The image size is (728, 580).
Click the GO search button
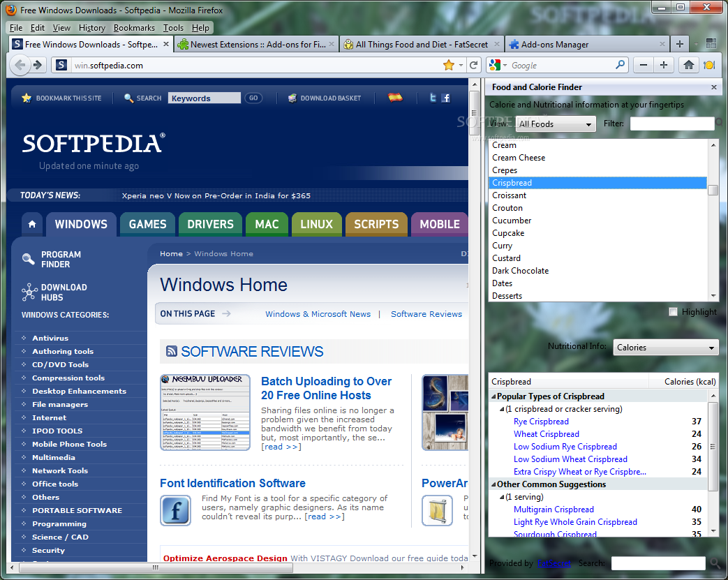pyautogui.click(x=253, y=98)
